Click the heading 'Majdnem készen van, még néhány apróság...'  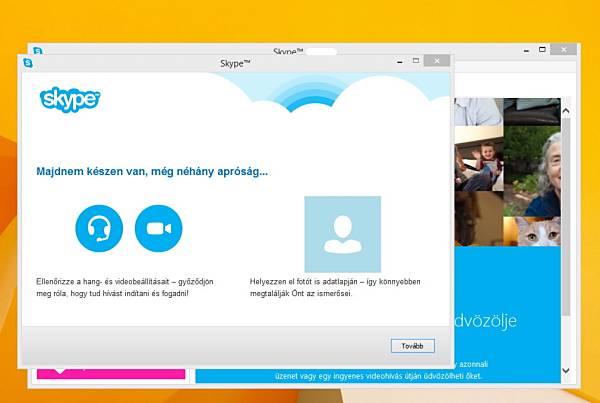[152, 171]
